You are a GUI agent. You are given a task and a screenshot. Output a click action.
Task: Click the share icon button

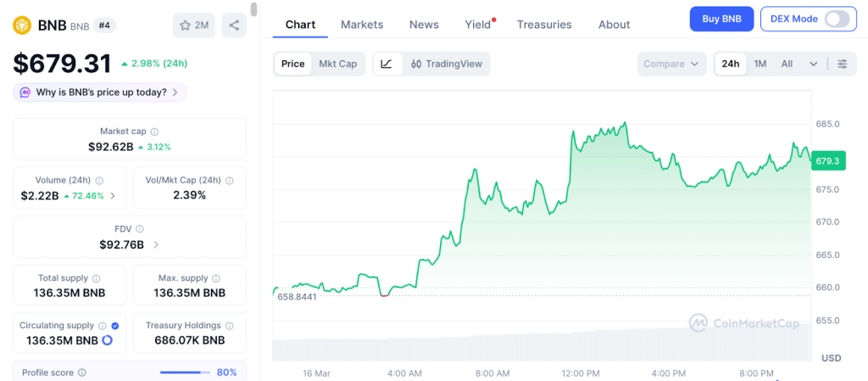point(234,25)
